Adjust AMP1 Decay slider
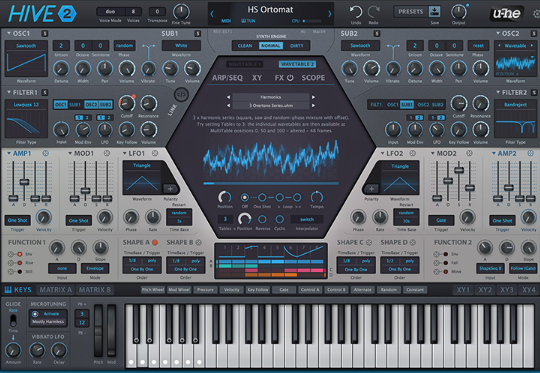The width and height of the screenshot is (540, 373). (24, 182)
